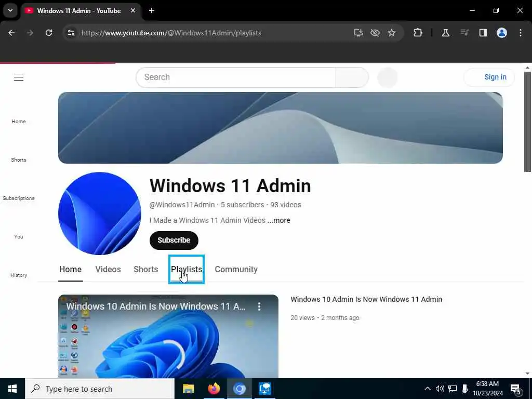The height and width of the screenshot is (399, 532).
Task: Toggle the browser side panel icon
Action: 483,33
